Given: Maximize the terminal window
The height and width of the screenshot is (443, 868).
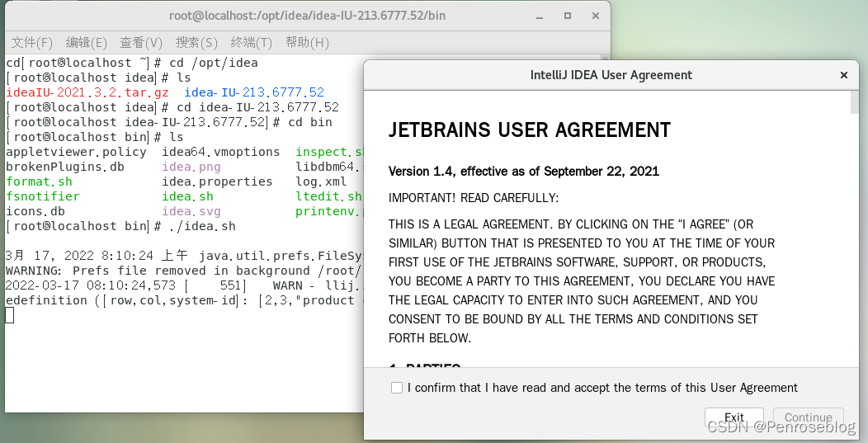Looking at the screenshot, I should coord(568,16).
